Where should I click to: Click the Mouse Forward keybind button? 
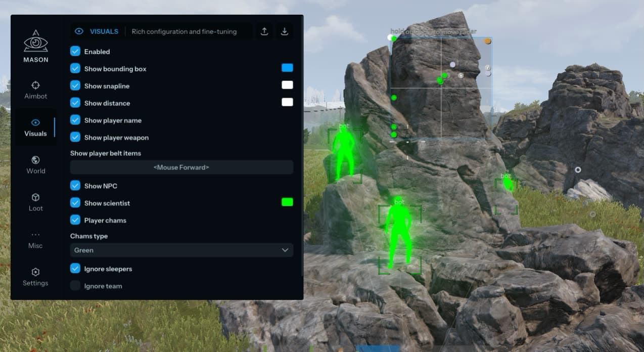coord(181,167)
